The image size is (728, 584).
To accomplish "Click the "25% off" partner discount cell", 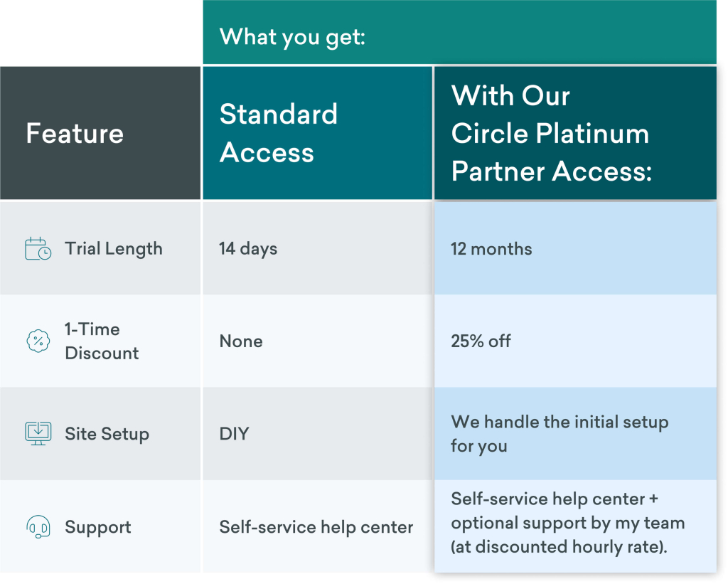I will pos(481,341).
